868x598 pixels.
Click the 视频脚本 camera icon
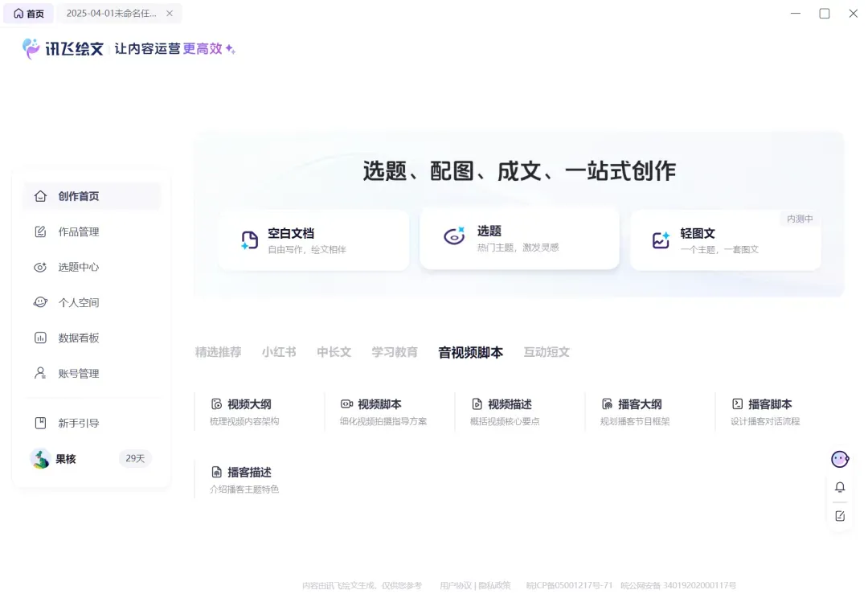click(x=346, y=403)
